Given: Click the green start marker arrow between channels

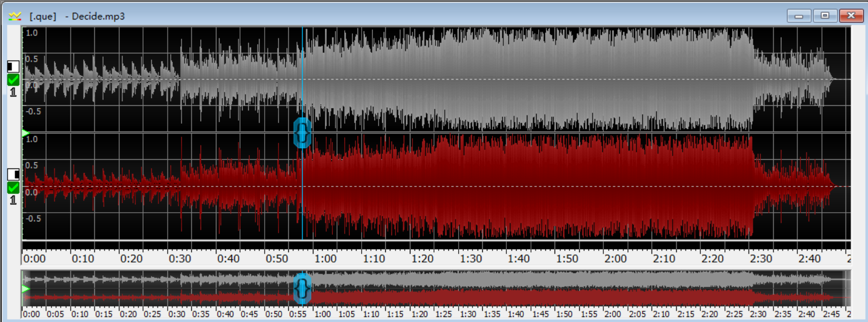Looking at the screenshot, I should tap(26, 134).
